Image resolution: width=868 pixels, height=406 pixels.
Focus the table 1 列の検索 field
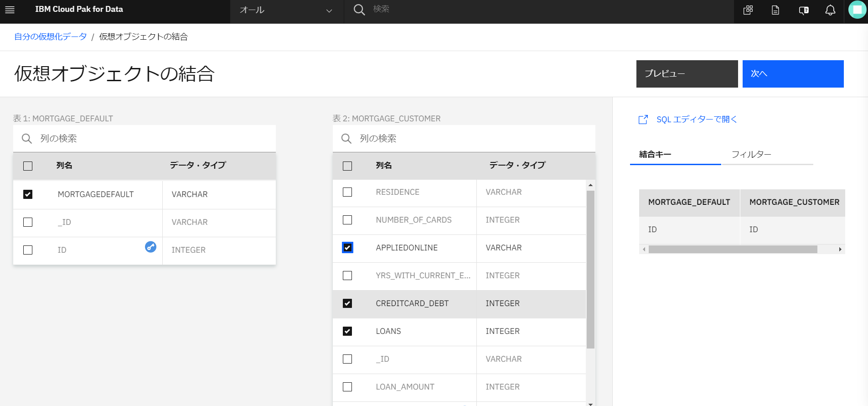tap(150, 139)
